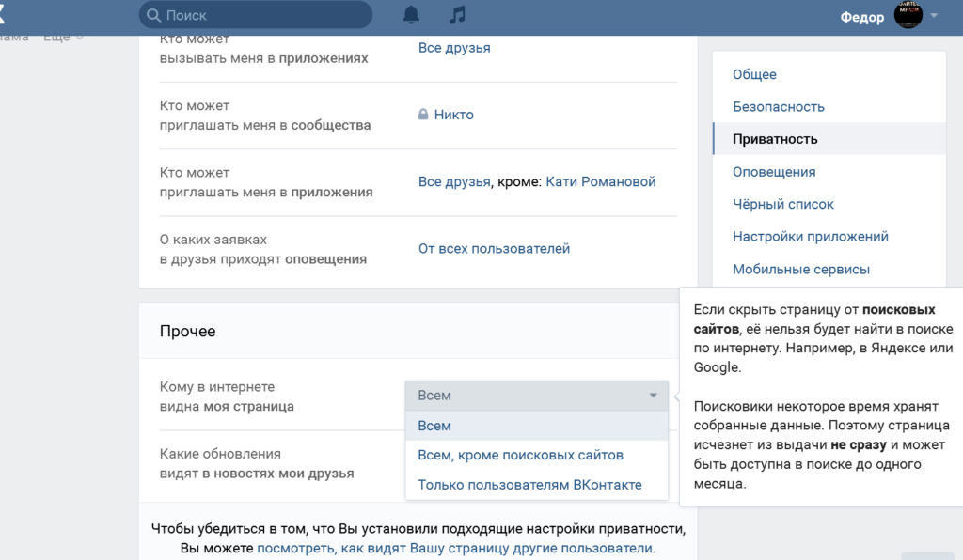The height and width of the screenshot is (560, 963).
Task: Select Только пользователям ВКонтакте option
Action: [x=529, y=485]
